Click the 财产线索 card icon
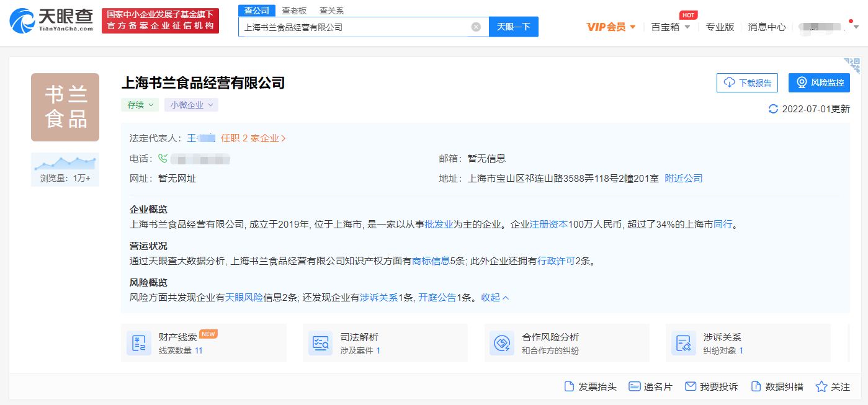 pos(138,343)
